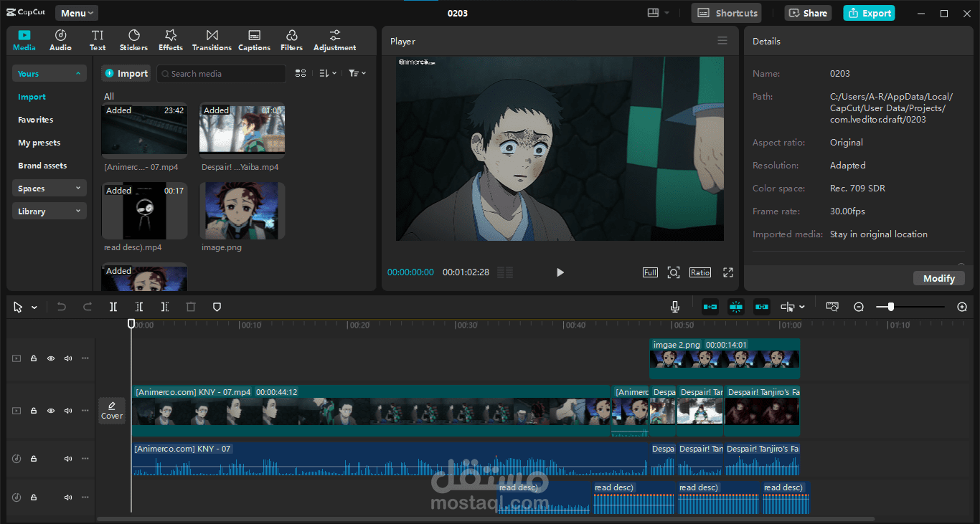Expand the Library section

click(50, 211)
